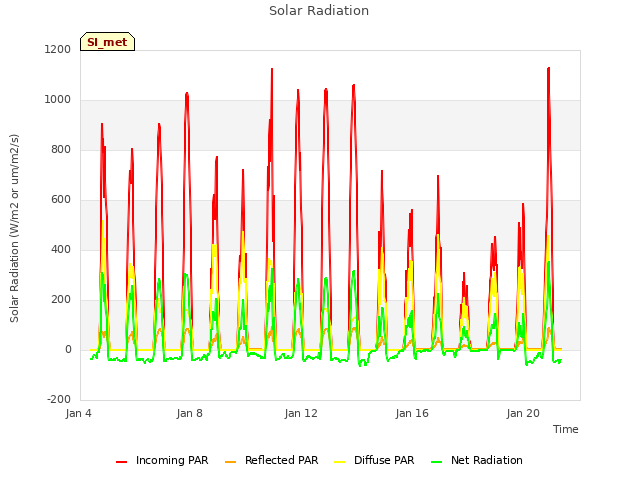Screen dimensions: 640x480
Task: Click the 0 y-axis tick label
Action: tap(68, 349)
